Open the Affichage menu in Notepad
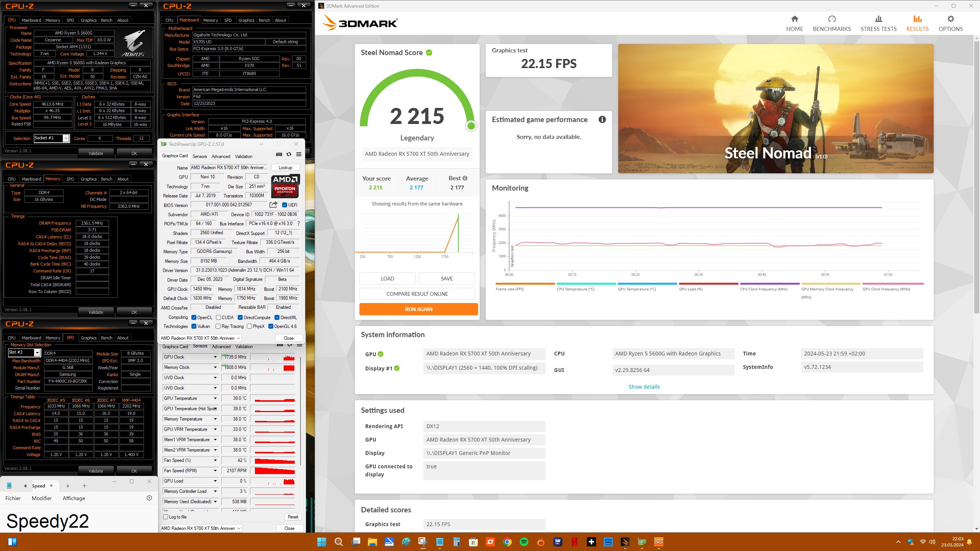The image size is (980, 551). pos(74,498)
